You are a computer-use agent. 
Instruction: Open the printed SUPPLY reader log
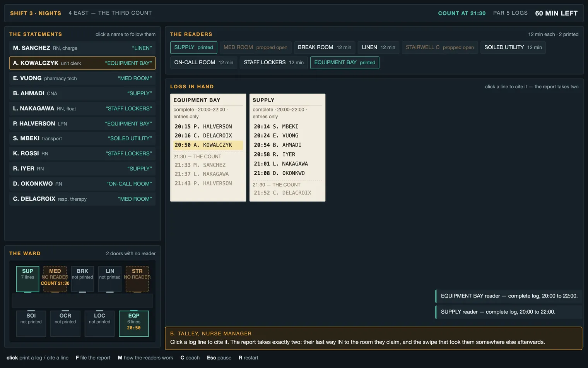pos(193,47)
